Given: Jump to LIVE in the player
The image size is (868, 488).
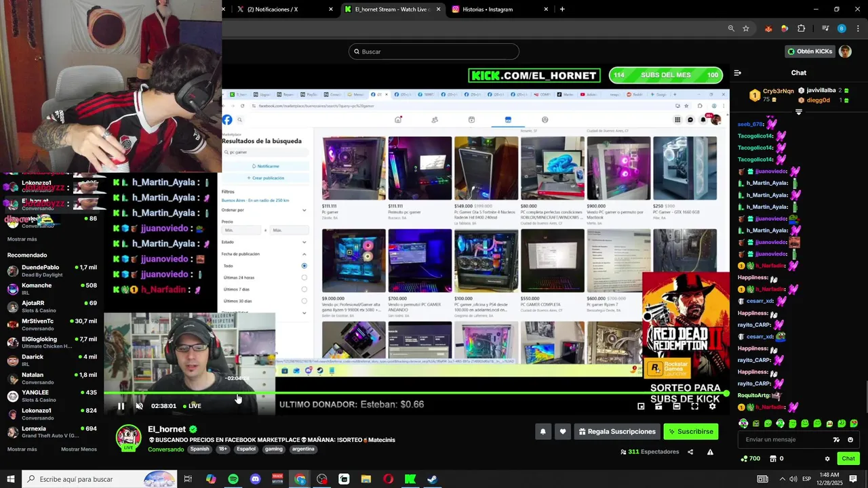Looking at the screenshot, I should pos(192,406).
